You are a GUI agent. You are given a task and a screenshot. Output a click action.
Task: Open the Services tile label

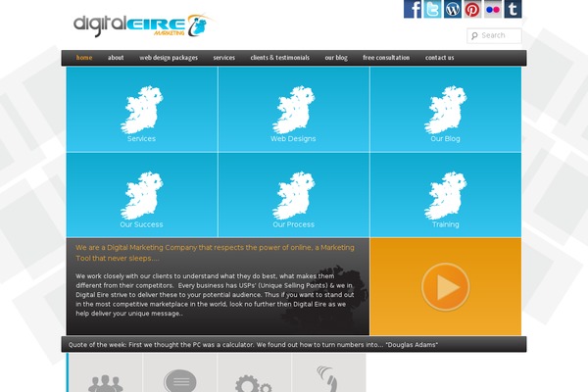click(x=141, y=139)
